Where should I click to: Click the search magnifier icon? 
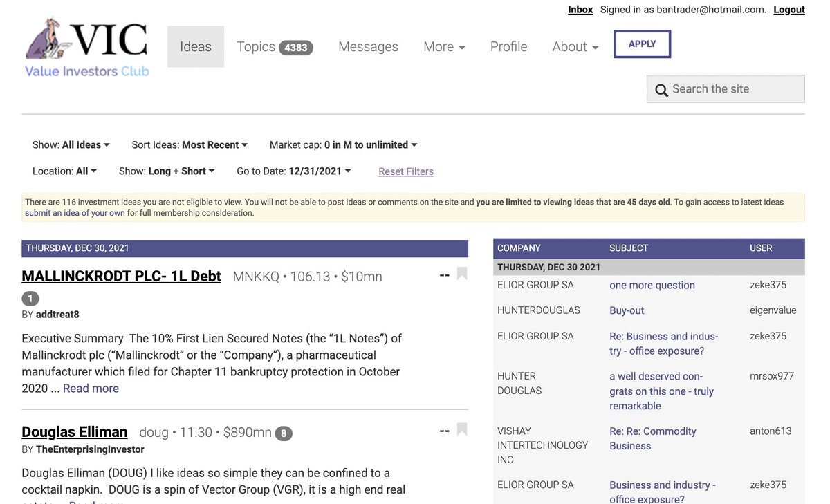(x=661, y=90)
